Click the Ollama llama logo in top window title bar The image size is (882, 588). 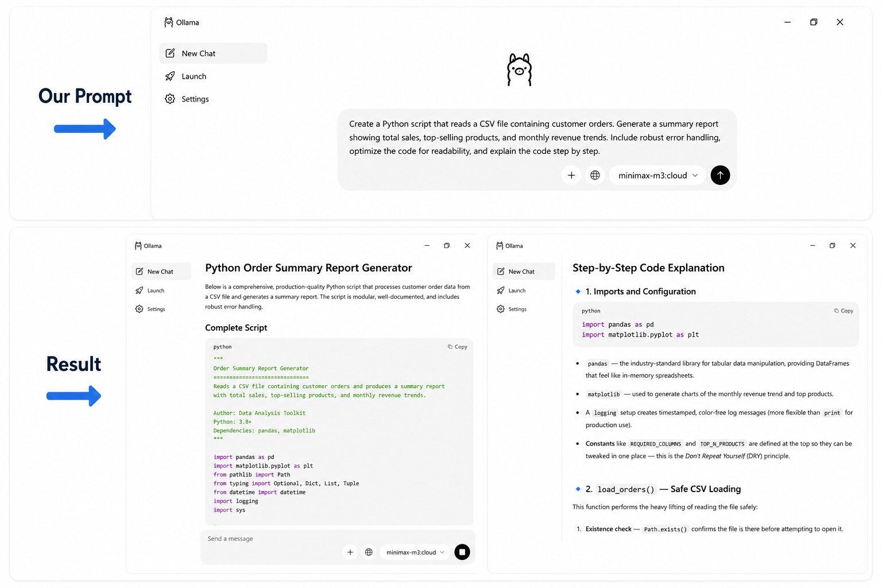[168, 22]
